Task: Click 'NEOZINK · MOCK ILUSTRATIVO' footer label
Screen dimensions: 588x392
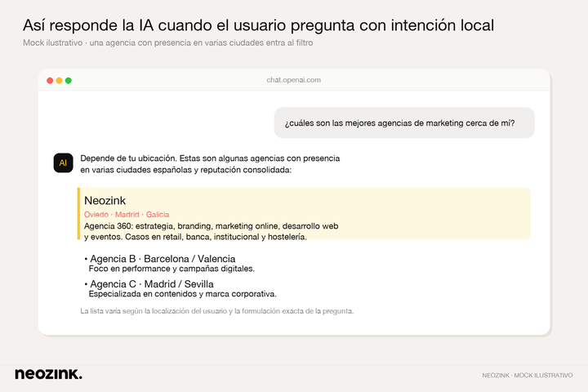Action: click(528, 375)
